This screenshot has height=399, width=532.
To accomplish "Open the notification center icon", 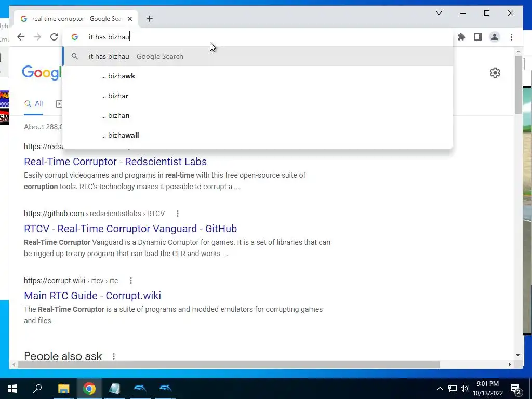I will [516, 389].
